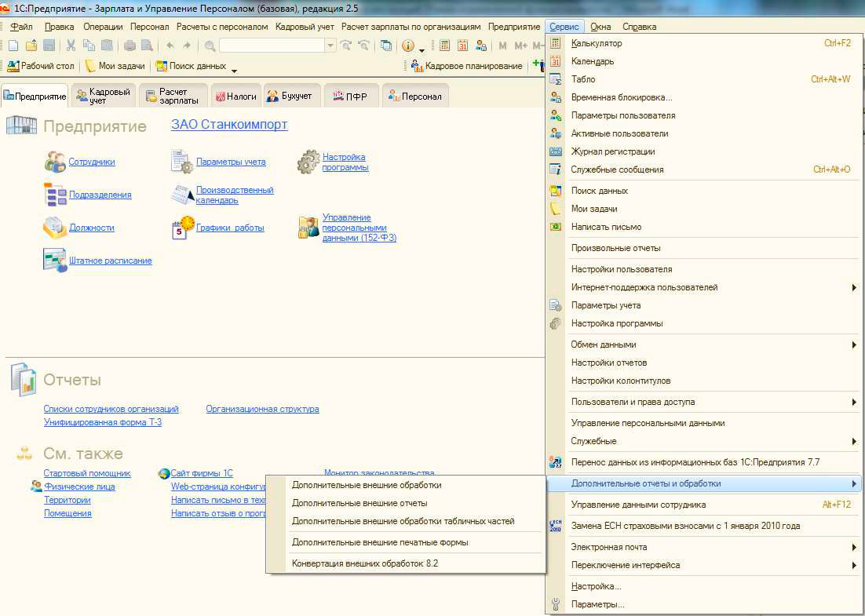Click the Настройка программы gears icon
Viewport: 865px width, 616px height.
308,162
